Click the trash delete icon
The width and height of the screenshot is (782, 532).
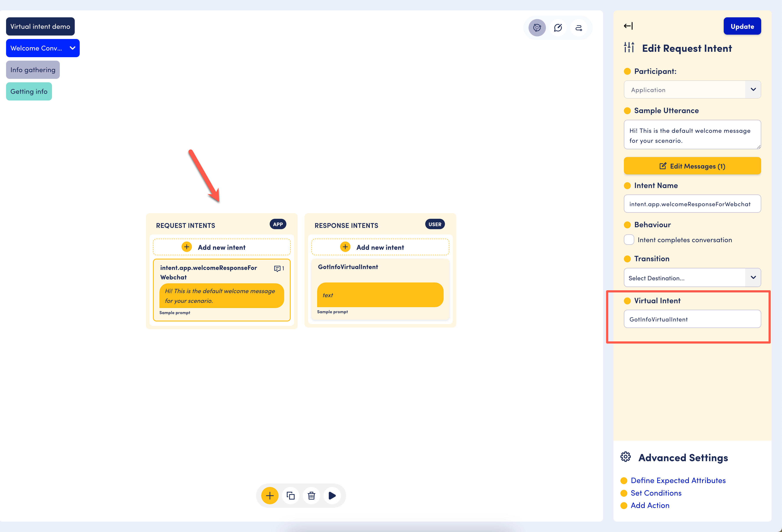tap(312, 495)
